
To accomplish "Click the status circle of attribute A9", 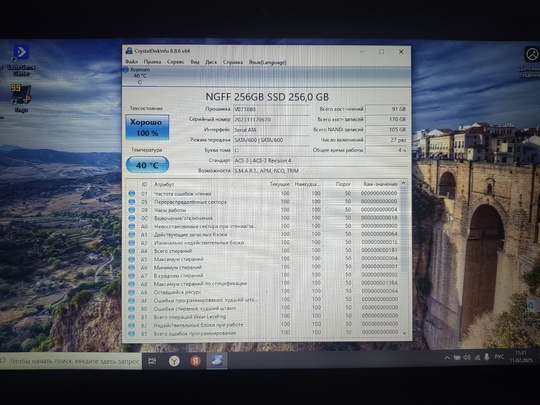I will (x=132, y=292).
